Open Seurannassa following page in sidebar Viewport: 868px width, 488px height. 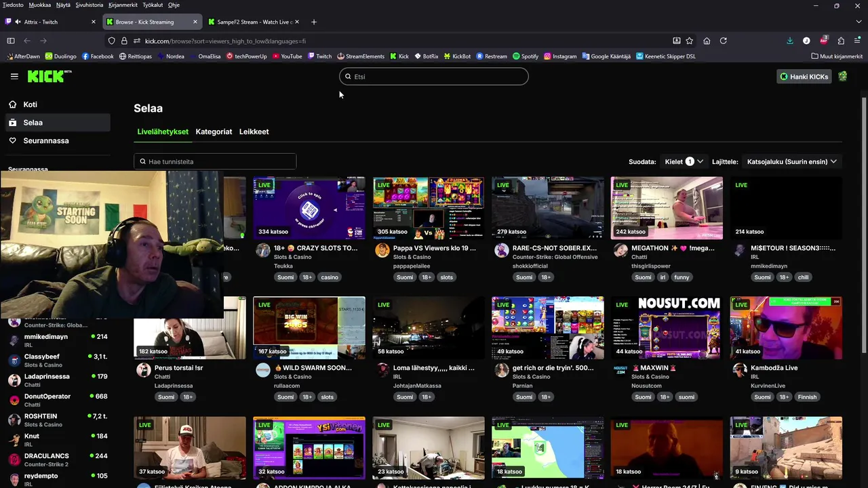pyautogui.click(x=45, y=140)
